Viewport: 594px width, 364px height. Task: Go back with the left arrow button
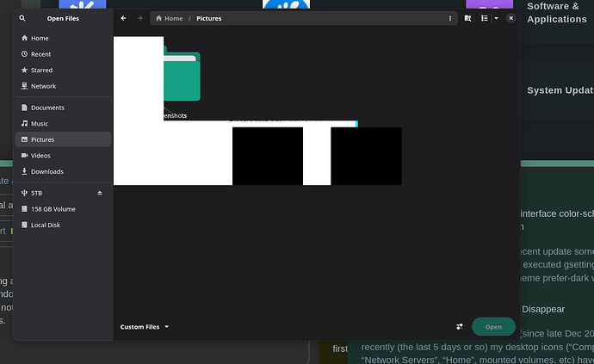[x=123, y=18]
